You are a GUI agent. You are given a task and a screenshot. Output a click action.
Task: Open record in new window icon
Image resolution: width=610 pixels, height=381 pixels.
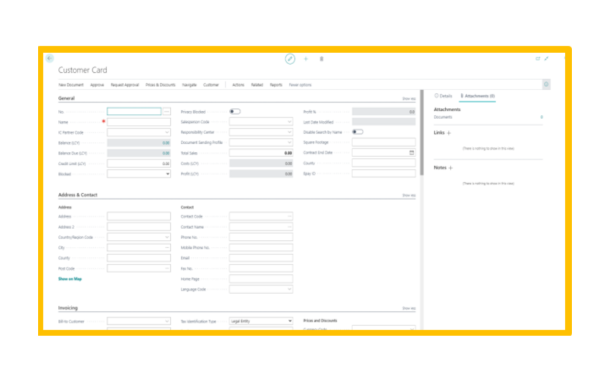click(x=538, y=59)
